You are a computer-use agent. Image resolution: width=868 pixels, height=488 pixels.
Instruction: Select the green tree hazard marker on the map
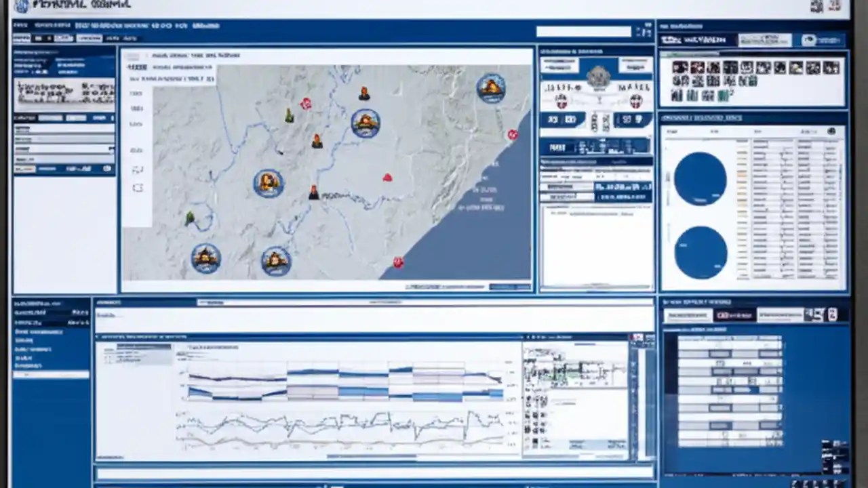click(191, 218)
